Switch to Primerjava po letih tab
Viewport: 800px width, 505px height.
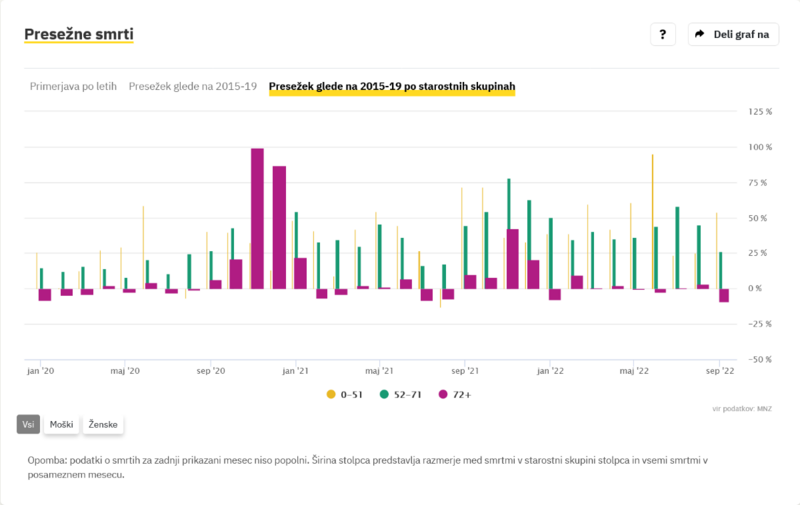(73, 87)
